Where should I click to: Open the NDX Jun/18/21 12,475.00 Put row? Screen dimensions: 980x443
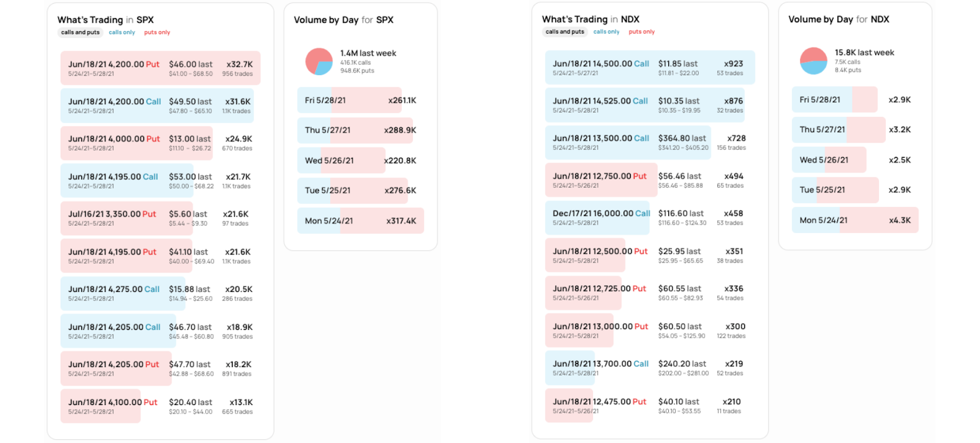(649, 406)
